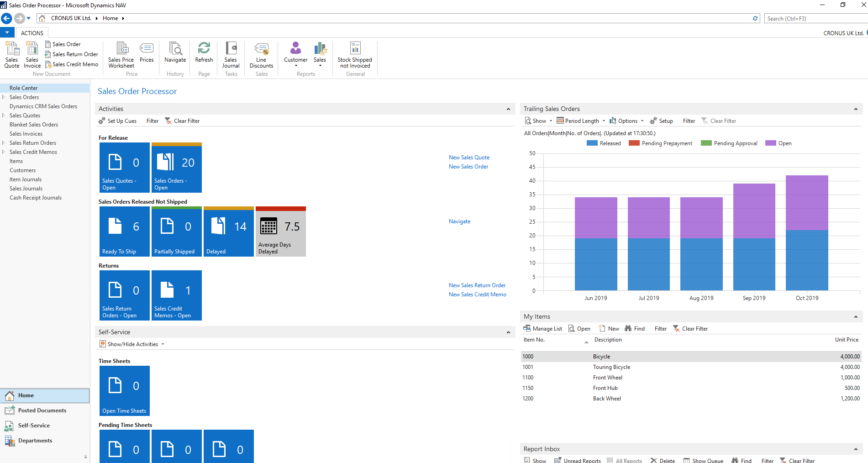Switch to the ACTIONS ribbon tab
The image size is (868, 463).
coord(32,33)
